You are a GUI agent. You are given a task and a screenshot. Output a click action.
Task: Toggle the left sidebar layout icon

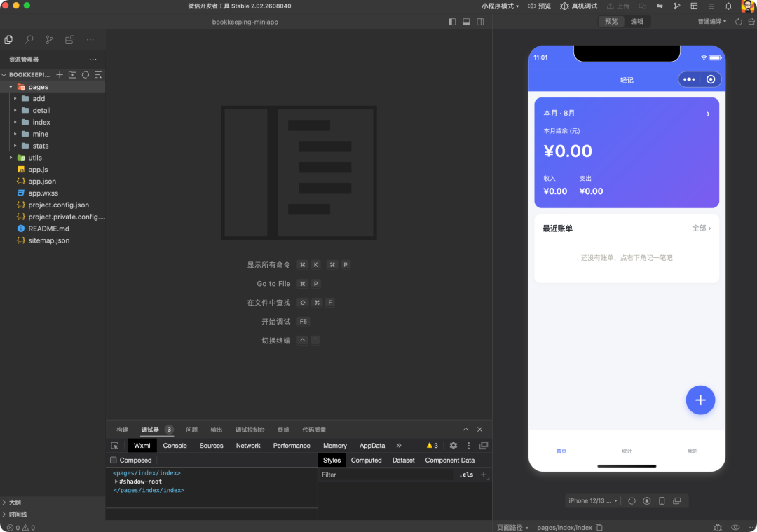(452, 22)
